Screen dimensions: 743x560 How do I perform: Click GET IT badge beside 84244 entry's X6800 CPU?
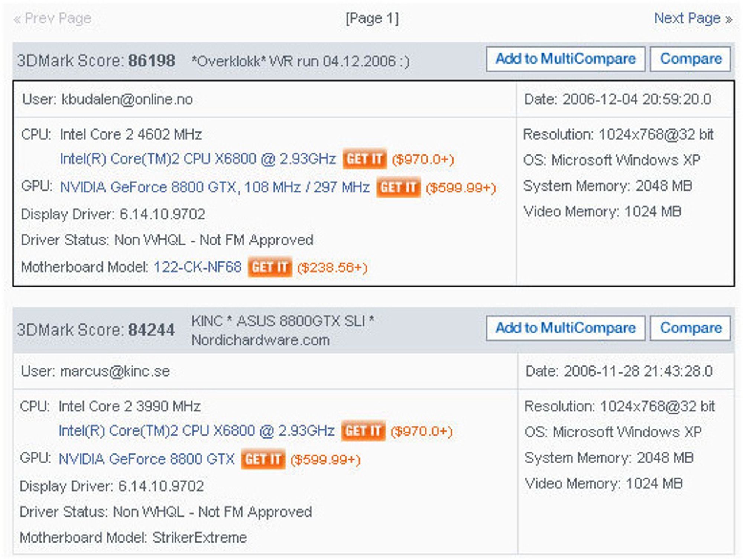[x=363, y=431]
